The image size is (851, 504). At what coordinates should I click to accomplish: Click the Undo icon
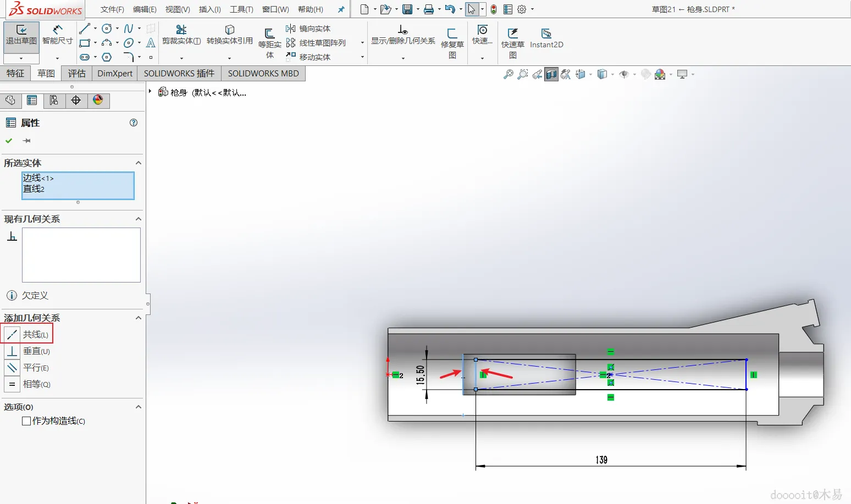tap(450, 9)
